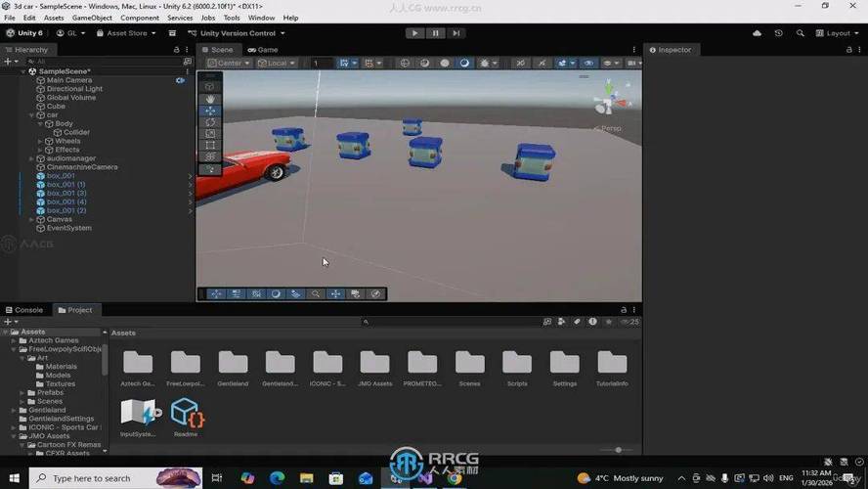Select the Rect tool

[x=210, y=145]
